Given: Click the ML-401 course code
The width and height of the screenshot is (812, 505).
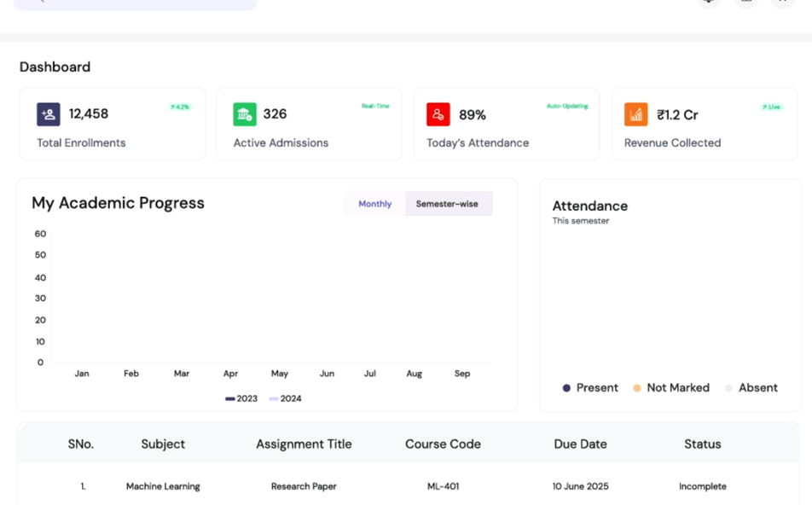Looking at the screenshot, I should pos(443,486).
